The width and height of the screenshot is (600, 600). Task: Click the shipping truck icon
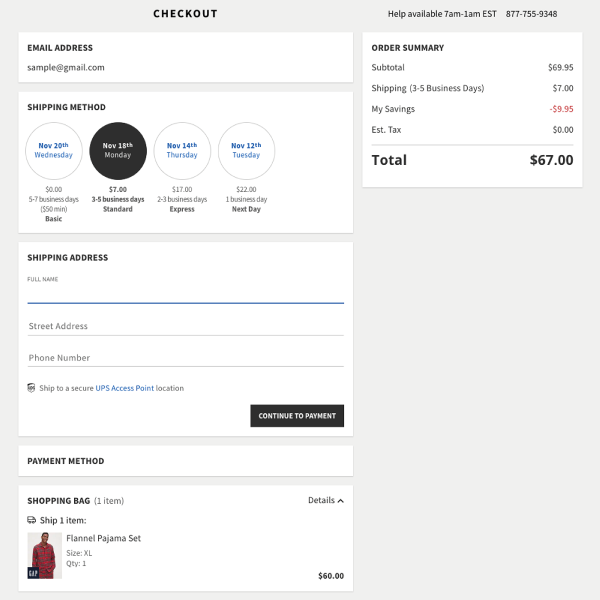(x=32, y=520)
